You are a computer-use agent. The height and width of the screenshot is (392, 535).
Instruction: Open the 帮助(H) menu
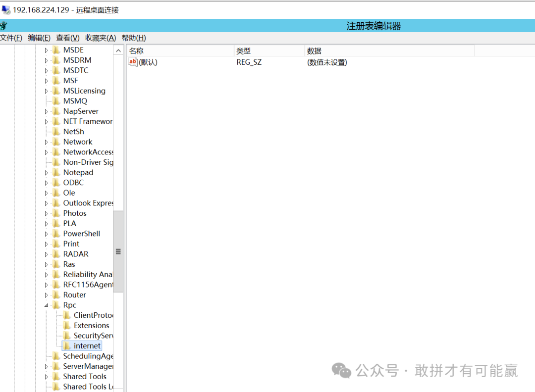(x=134, y=38)
